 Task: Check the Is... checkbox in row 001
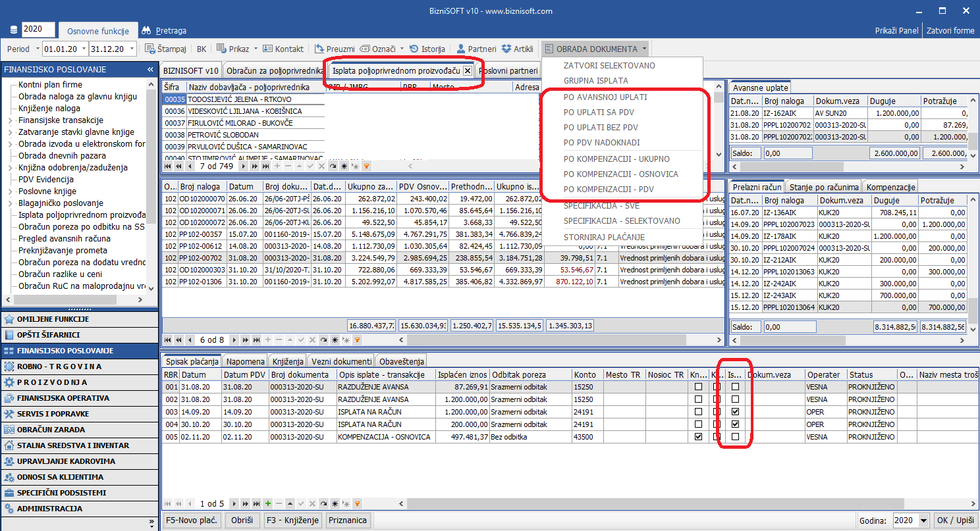[x=735, y=387]
